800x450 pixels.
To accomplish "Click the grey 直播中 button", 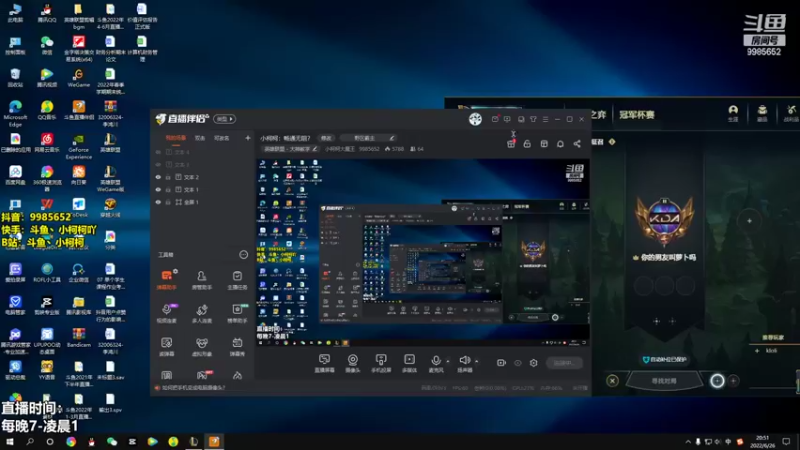I will [563, 363].
